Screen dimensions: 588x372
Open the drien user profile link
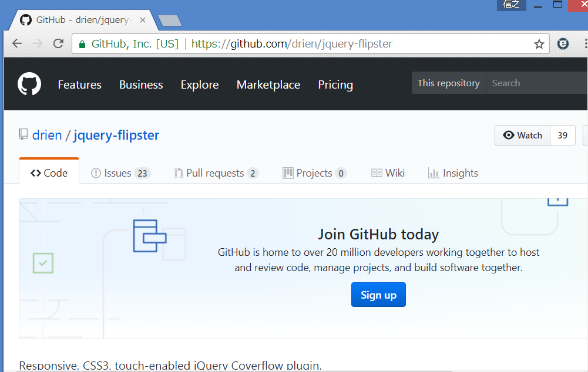point(47,135)
